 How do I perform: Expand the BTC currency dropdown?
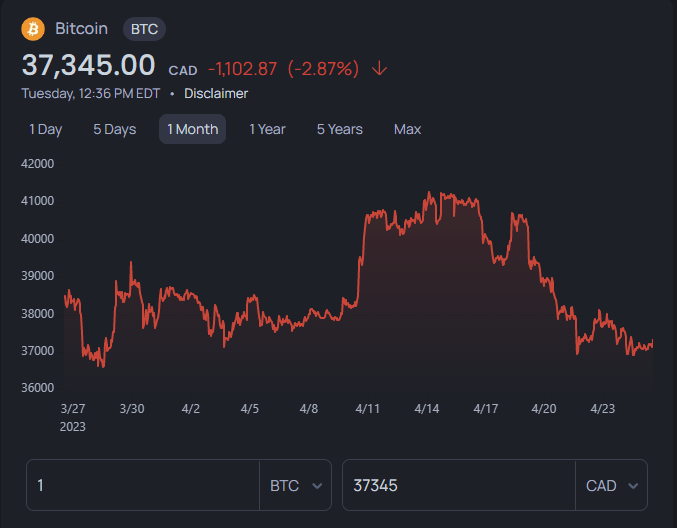[296, 485]
